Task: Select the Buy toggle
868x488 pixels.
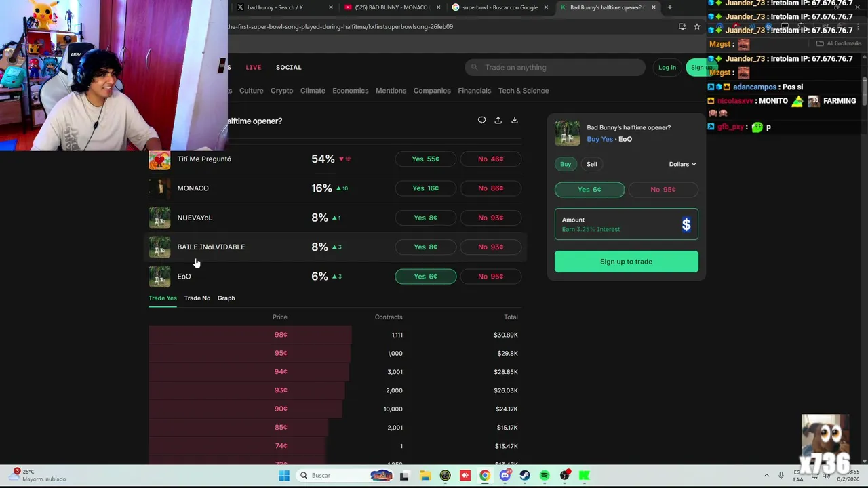Action: coord(566,164)
